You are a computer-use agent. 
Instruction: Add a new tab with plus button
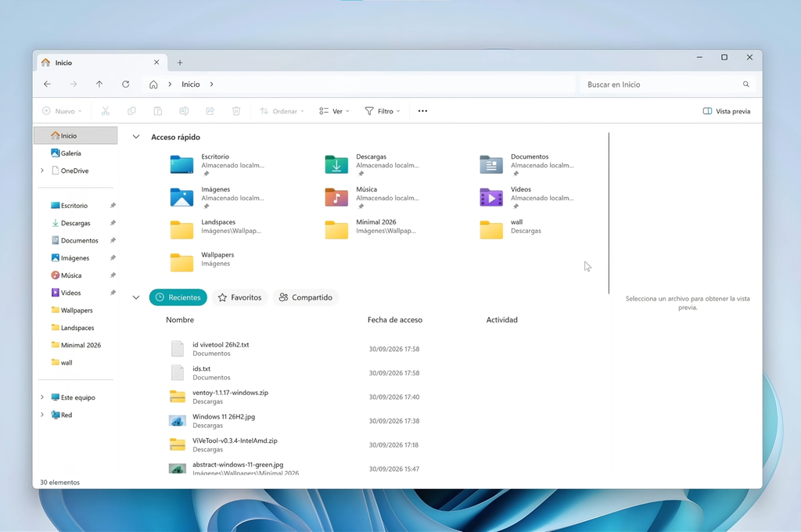(x=180, y=63)
